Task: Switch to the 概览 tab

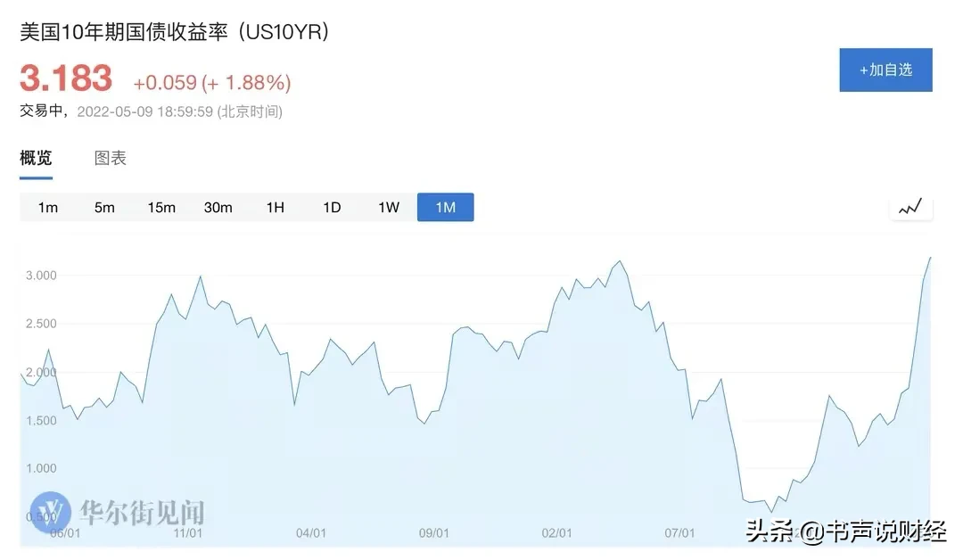Action: [36, 159]
